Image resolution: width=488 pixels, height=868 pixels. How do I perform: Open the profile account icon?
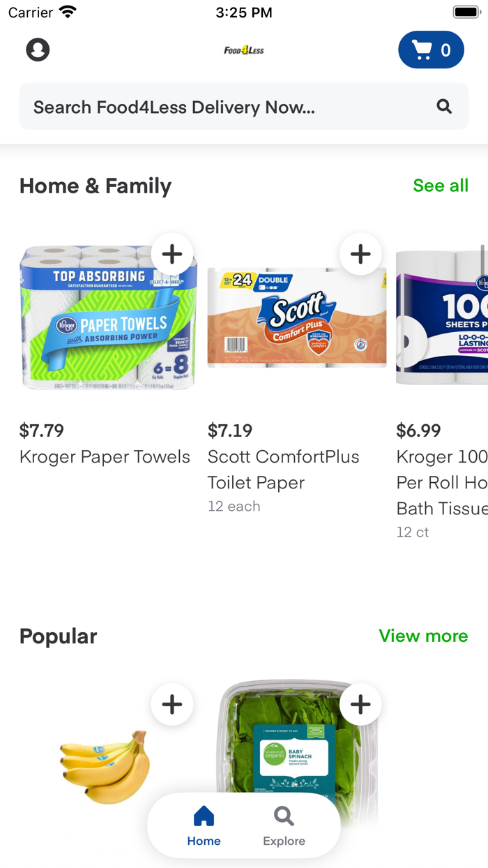[38, 50]
